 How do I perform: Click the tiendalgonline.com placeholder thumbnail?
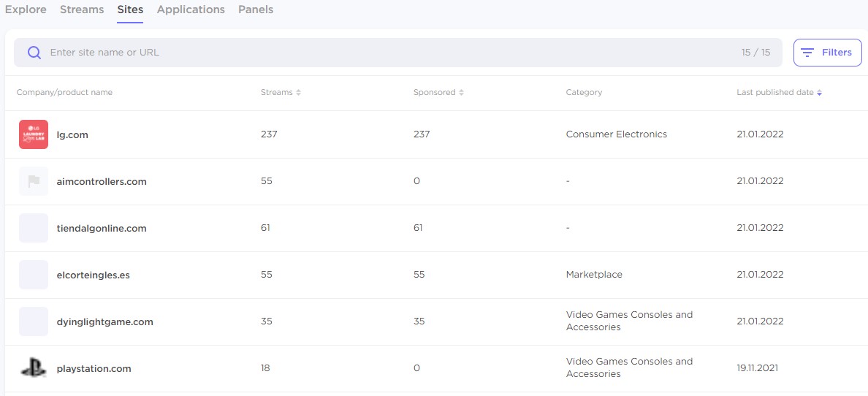coord(34,228)
